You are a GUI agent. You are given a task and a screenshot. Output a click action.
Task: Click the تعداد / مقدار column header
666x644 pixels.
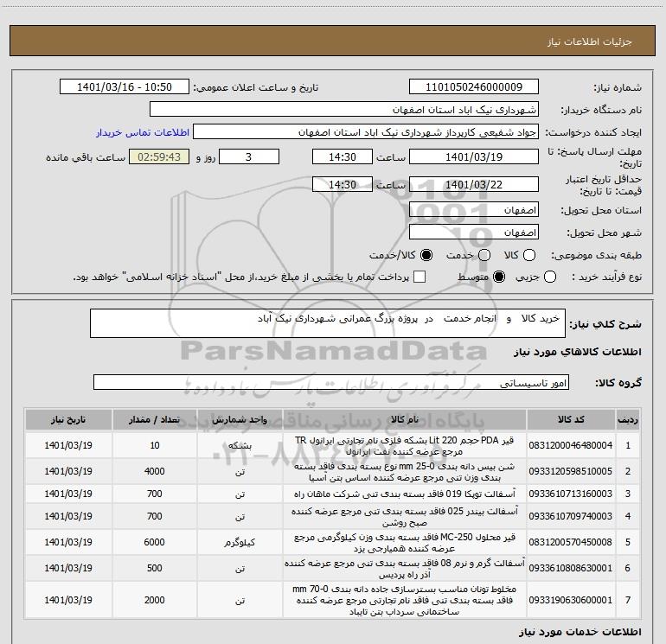155,419
